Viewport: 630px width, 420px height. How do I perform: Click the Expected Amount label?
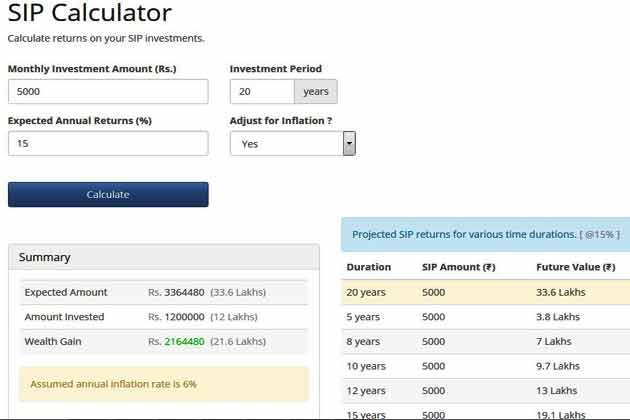pos(66,293)
